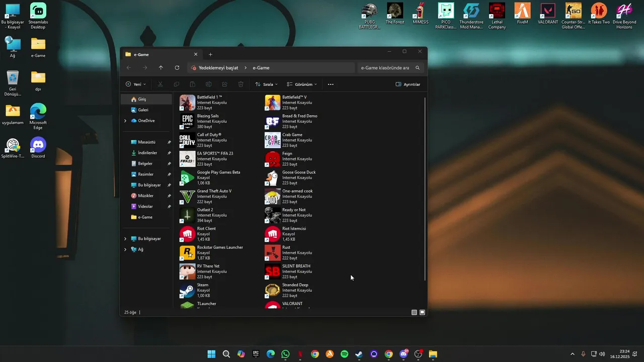
Task: Expand the Ağ tree node
Action: [x=125, y=249]
